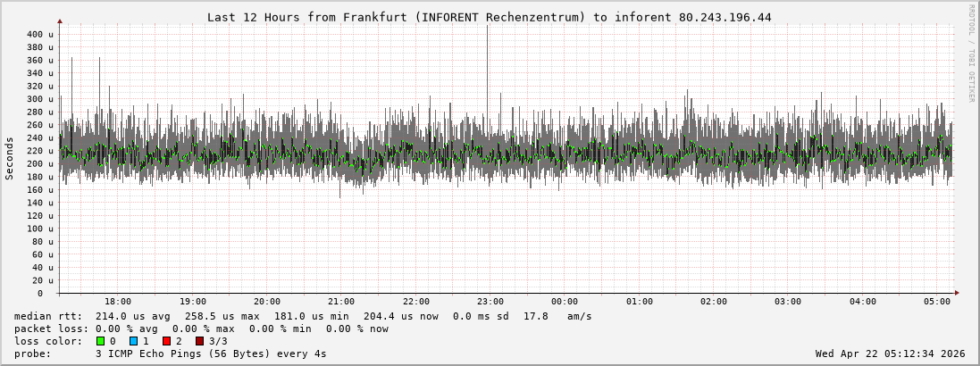
Task: Click the red loss color 2 swatch
Action: [166, 341]
